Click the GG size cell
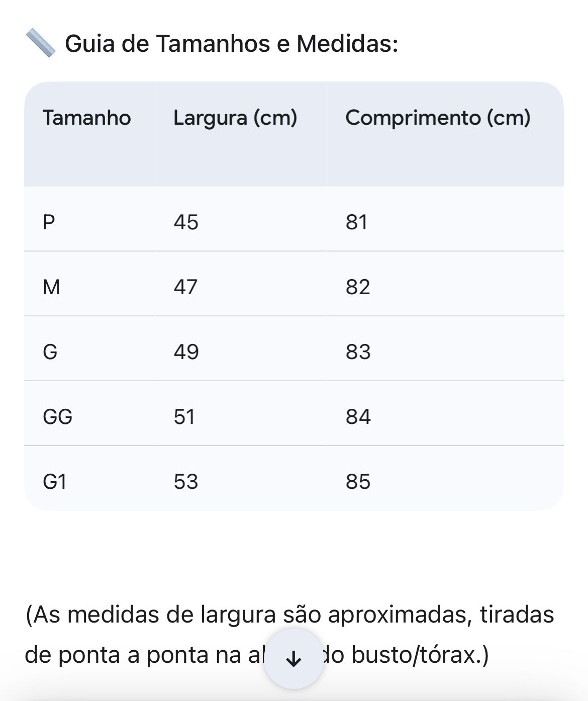 58,416
